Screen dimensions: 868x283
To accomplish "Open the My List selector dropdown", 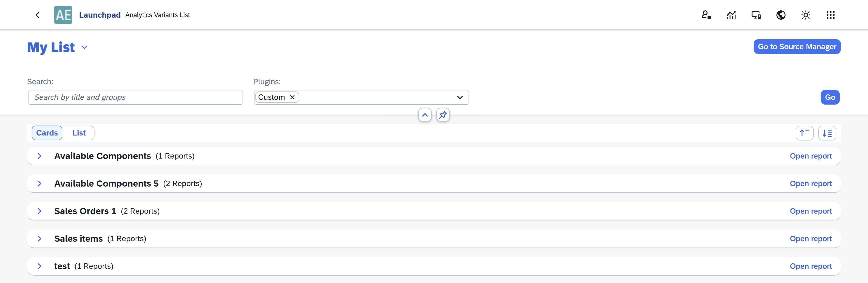I will click(84, 47).
